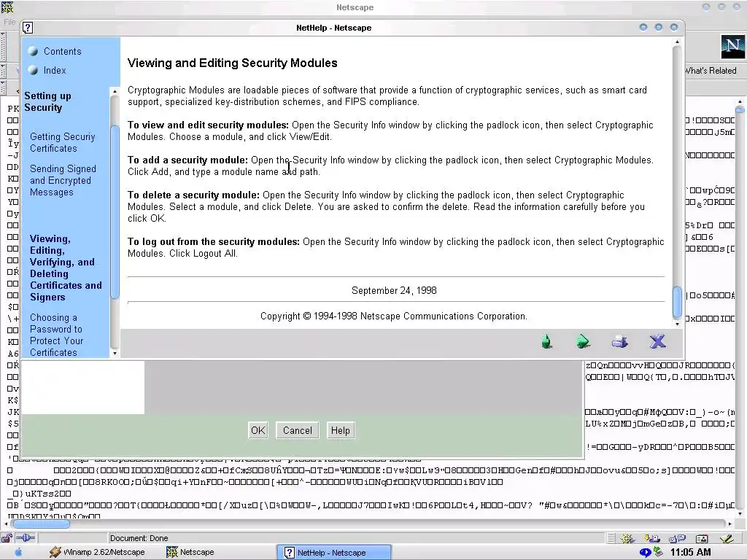Click the green network tray icon
Image resolution: width=747 pixels, height=560 pixels.
point(658,552)
